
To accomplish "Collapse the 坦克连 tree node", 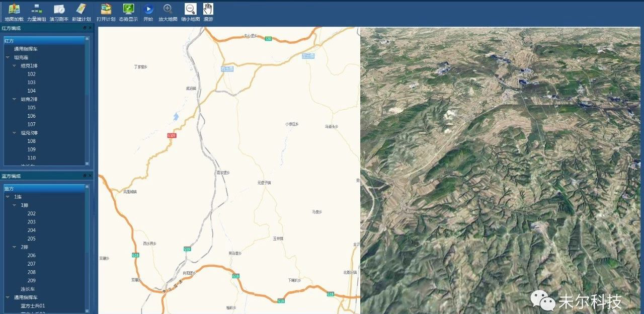I will [x=8, y=57].
